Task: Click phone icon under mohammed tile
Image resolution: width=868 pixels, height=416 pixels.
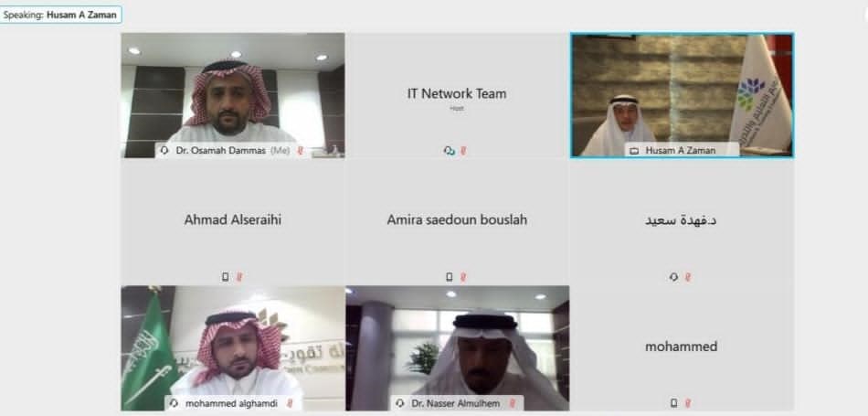Action: (673, 402)
